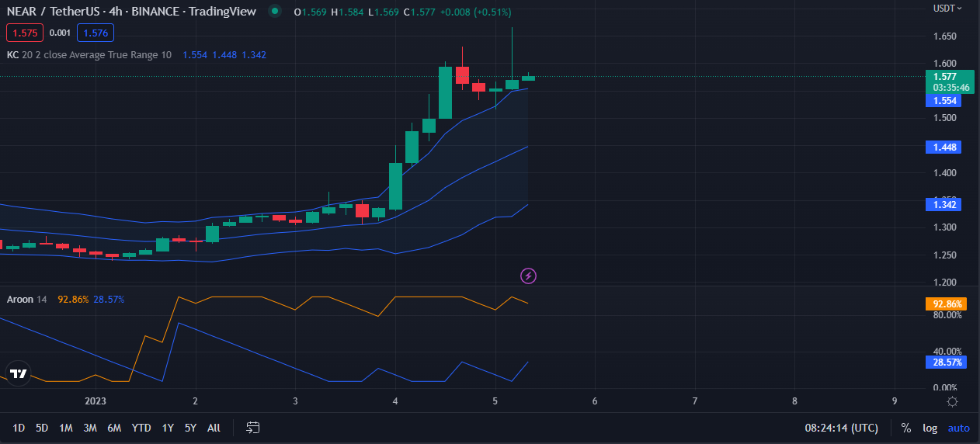Image resolution: width=980 pixels, height=444 pixels.
Task: Select the All time range
Action: [214, 428]
